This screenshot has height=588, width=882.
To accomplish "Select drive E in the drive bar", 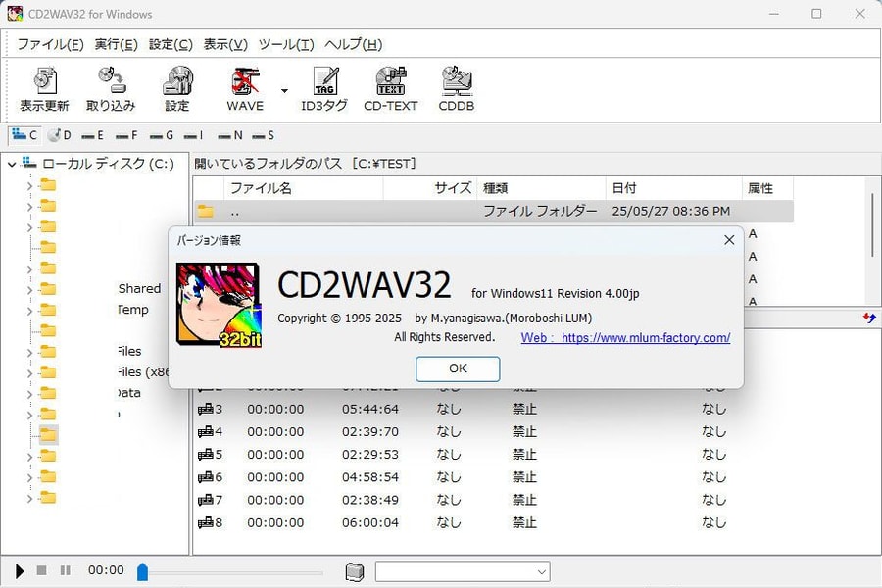I will 92,135.
